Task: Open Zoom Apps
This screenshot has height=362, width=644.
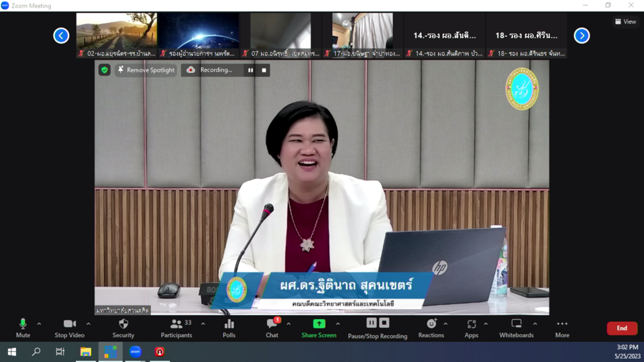Action: pyautogui.click(x=472, y=328)
